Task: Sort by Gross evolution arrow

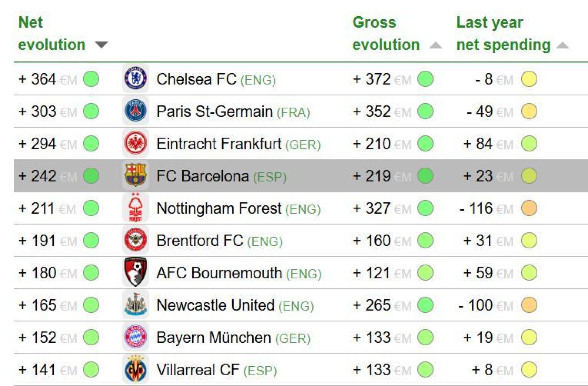Action: click(x=436, y=45)
